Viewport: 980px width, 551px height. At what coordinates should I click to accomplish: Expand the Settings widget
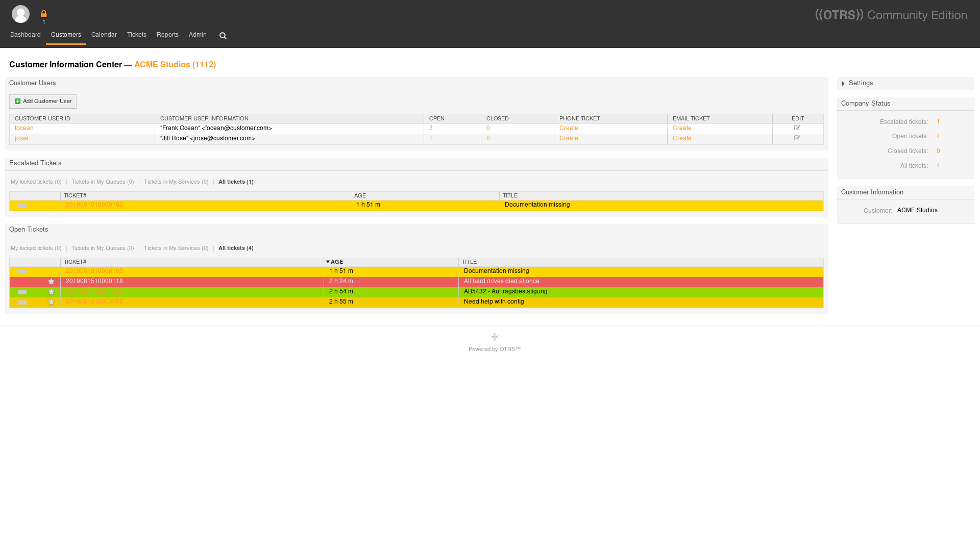click(843, 84)
